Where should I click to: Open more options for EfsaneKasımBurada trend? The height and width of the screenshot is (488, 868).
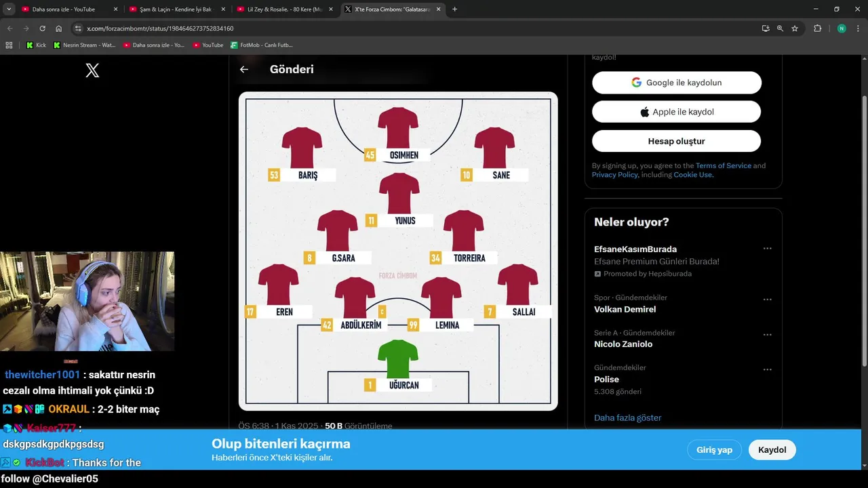pos(768,249)
